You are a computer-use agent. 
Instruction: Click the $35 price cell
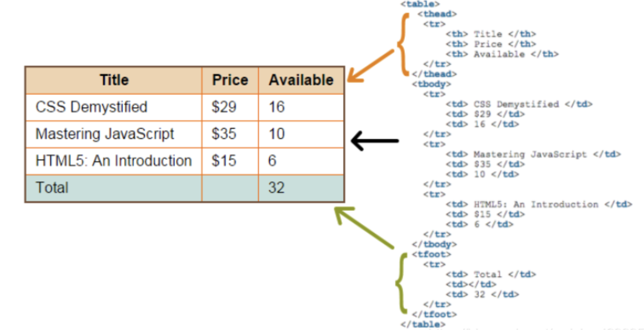pyautogui.click(x=230, y=134)
